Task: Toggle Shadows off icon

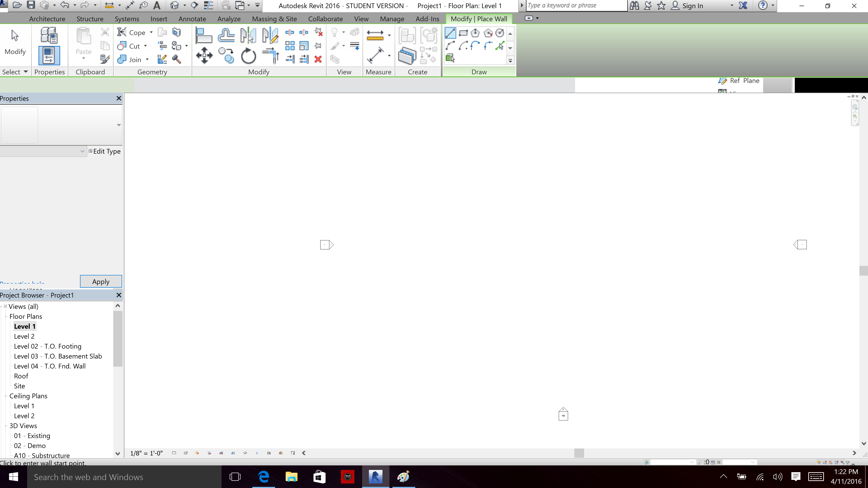Action: [209, 453]
